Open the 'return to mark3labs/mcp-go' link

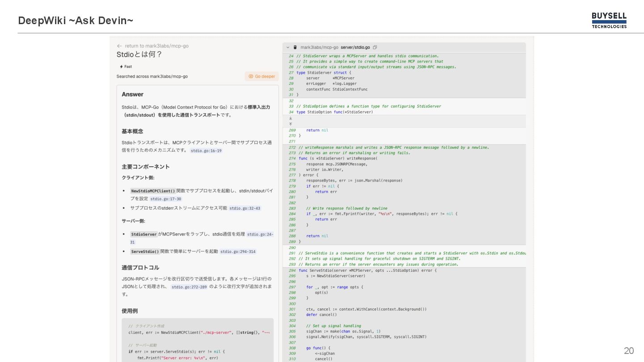pos(157,46)
